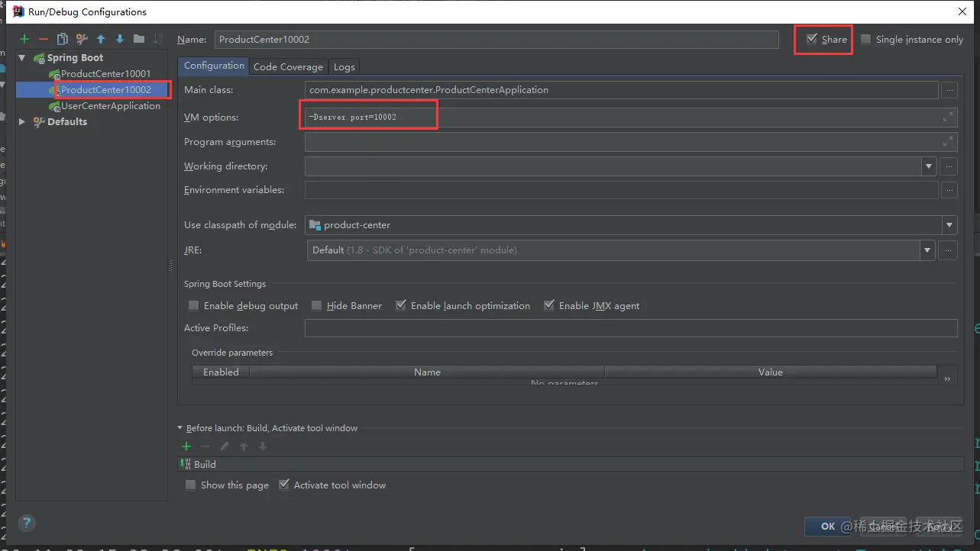Tick the Hide Banner checkbox
This screenshot has width=980, height=551.
316,305
